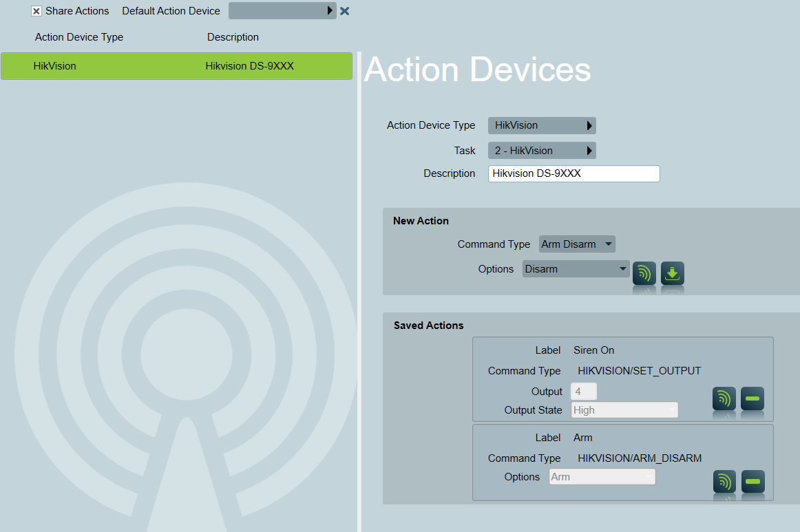Test the Siren On saved action
The height and width of the screenshot is (532, 800).
click(x=724, y=398)
